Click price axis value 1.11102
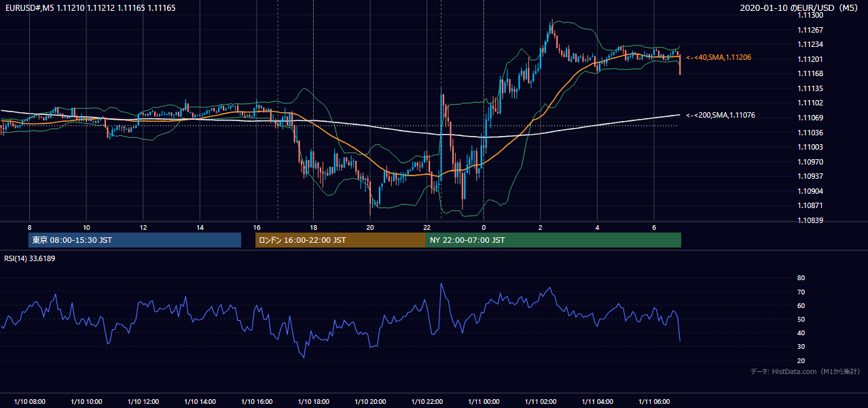 point(809,103)
